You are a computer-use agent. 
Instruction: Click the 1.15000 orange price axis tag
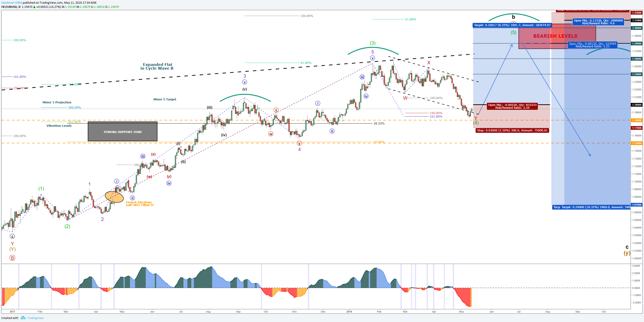(x=637, y=143)
